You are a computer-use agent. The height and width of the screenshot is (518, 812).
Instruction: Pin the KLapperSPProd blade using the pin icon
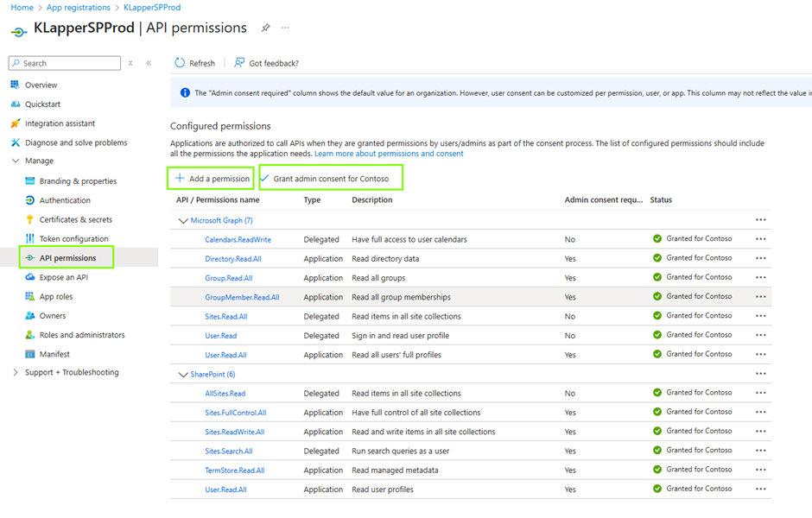[x=266, y=28]
